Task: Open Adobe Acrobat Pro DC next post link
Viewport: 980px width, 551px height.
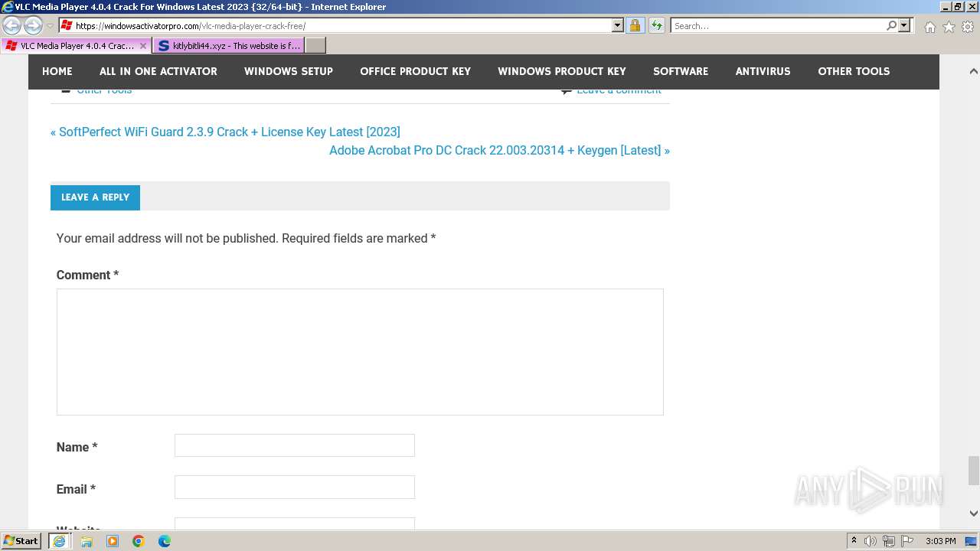Action: pyautogui.click(x=499, y=150)
